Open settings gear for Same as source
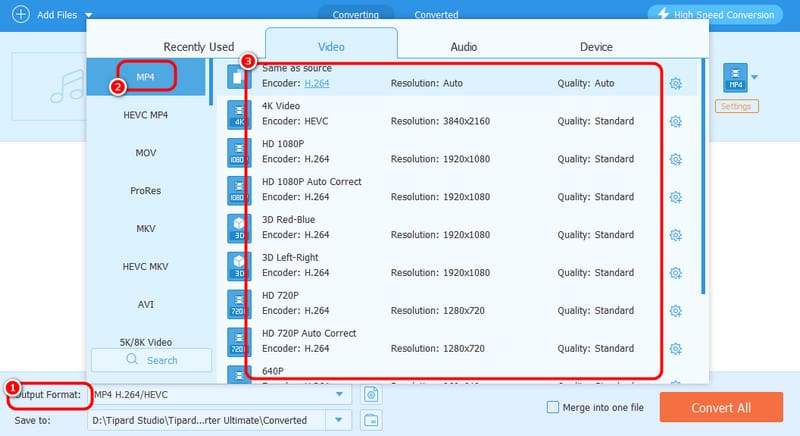 [676, 84]
